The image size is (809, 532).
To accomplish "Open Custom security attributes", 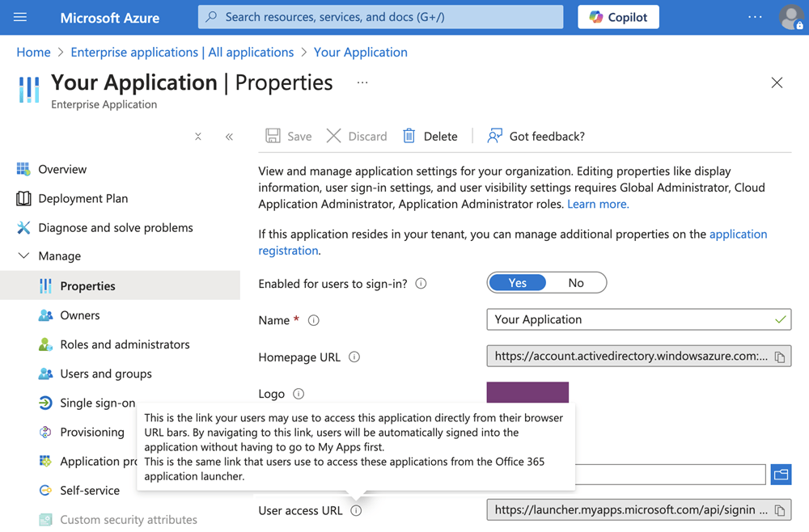I will [129, 520].
